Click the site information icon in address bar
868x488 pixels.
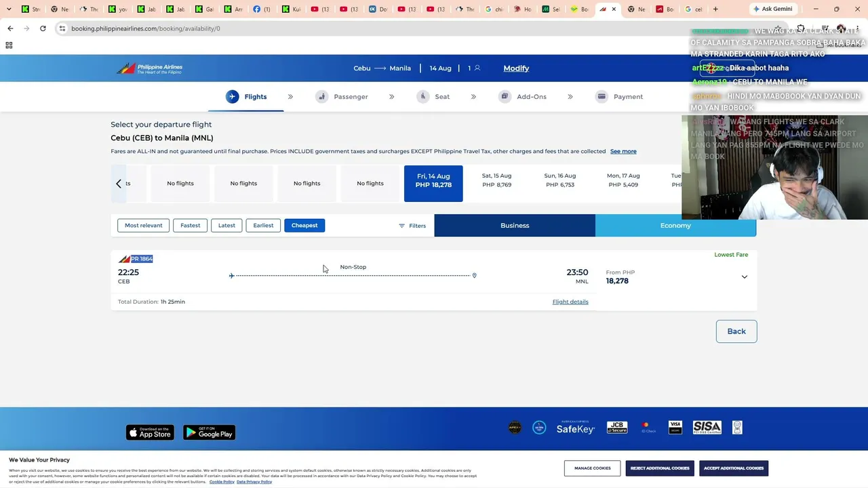tap(62, 28)
